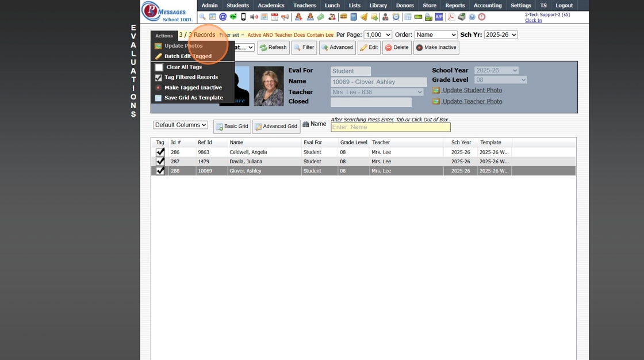Click the magnifying glass search icon
The width and height of the screenshot is (644, 360).
click(202, 17)
